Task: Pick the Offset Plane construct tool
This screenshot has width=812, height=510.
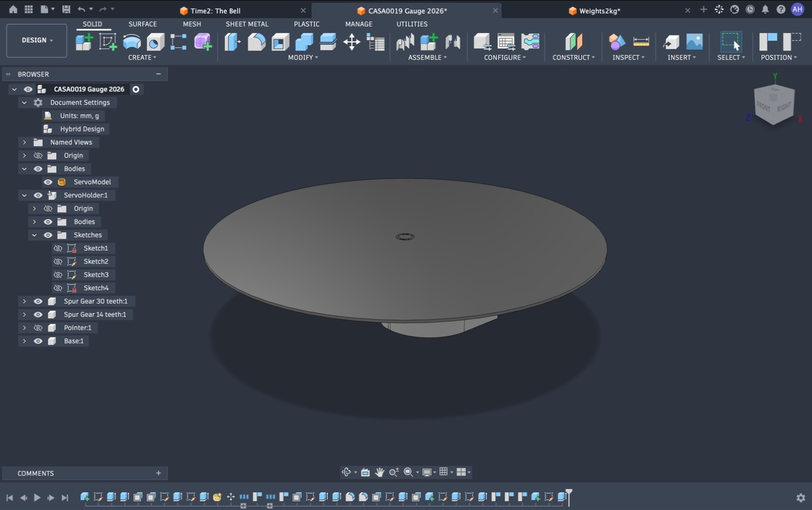Action: pyautogui.click(x=573, y=41)
